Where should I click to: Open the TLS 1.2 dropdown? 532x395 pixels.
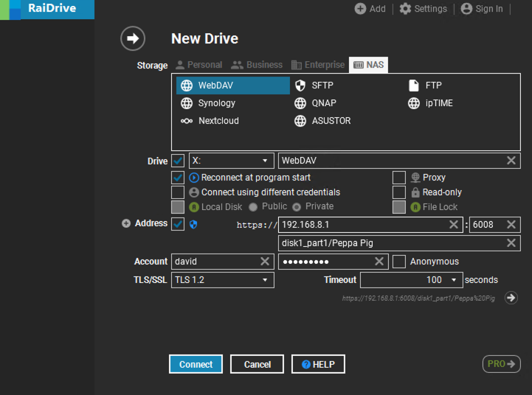(223, 280)
